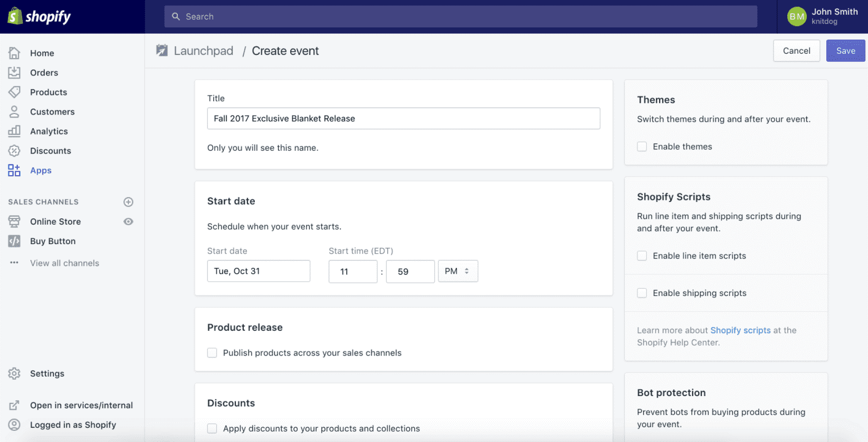The height and width of the screenshot is (442, 868).
Task: Click the Save button
Action: pyautogui.click(x=845, y=51)
